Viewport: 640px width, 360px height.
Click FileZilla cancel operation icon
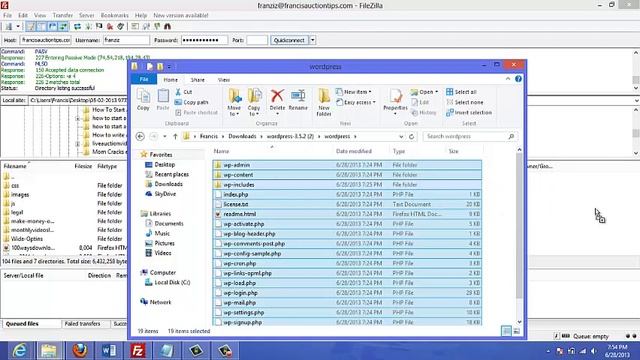tap(99, 27)
